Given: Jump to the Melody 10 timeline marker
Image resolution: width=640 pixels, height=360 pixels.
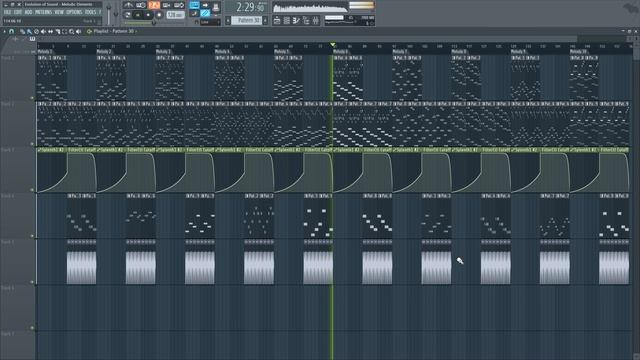Looking at the screenshot, I should 578,52.
